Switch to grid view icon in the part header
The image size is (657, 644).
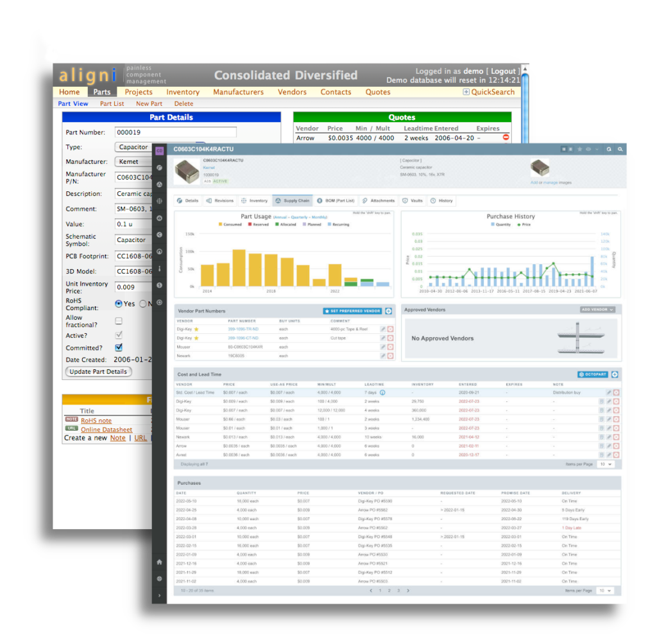pyautogui.click(x=564, y=149)
